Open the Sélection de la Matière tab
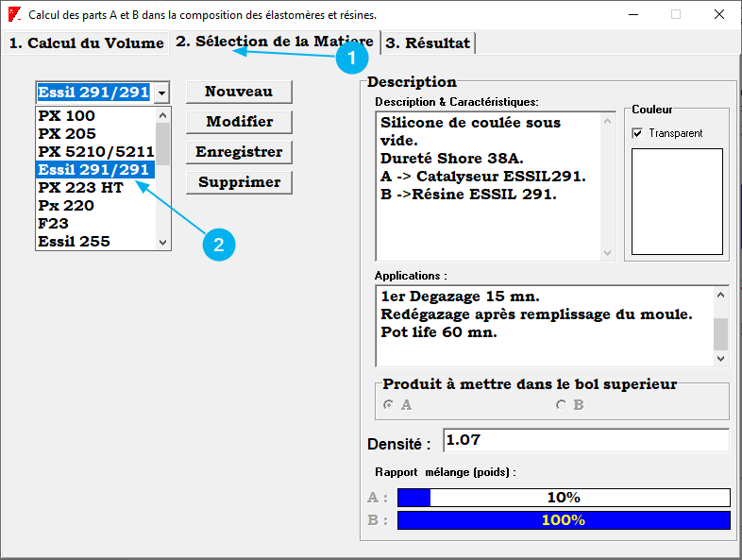This screenshot has height=560, width=742. 275,42
